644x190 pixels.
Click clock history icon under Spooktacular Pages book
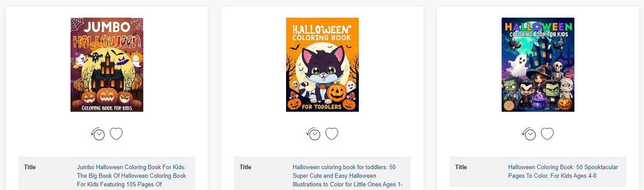click(529, 134)
